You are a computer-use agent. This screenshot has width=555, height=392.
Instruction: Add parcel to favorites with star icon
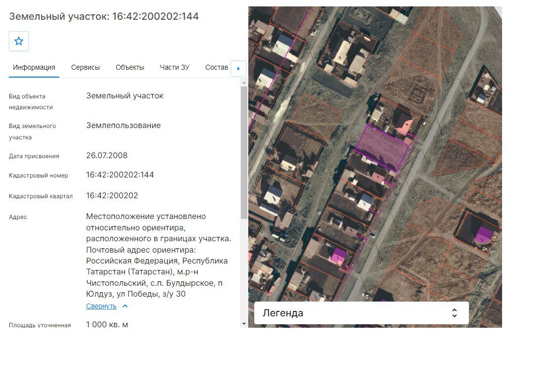coord(19,41)
